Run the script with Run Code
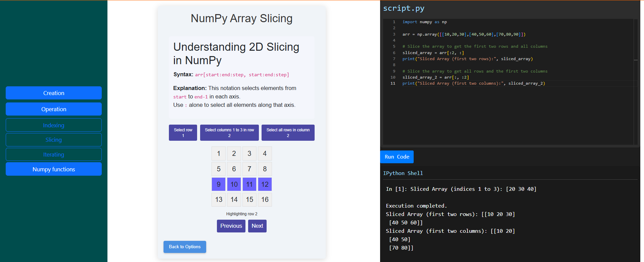The height and width of the screenshot is (262, 644). 397,157
